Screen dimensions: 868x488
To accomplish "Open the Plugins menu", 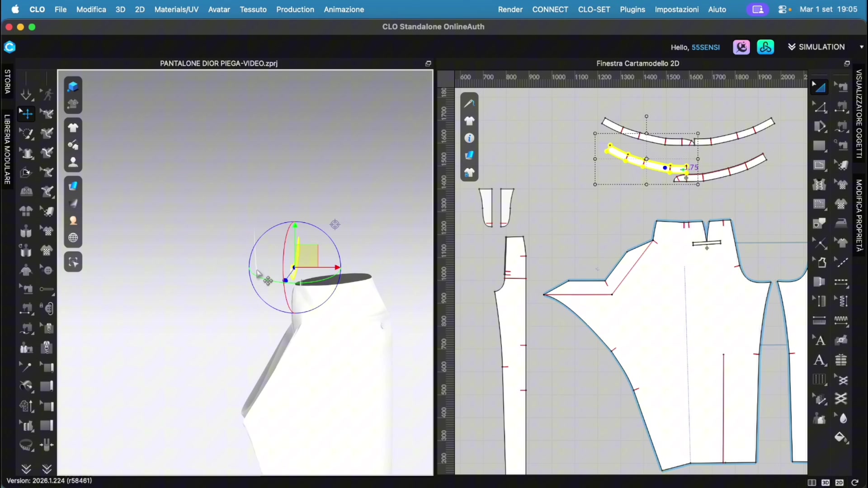I will [632, 9].
